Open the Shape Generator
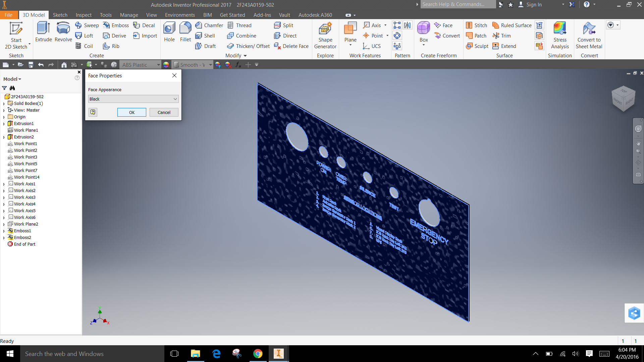This screenshot has height=362, width=644. pyautogui.click(x=325, y=35)
